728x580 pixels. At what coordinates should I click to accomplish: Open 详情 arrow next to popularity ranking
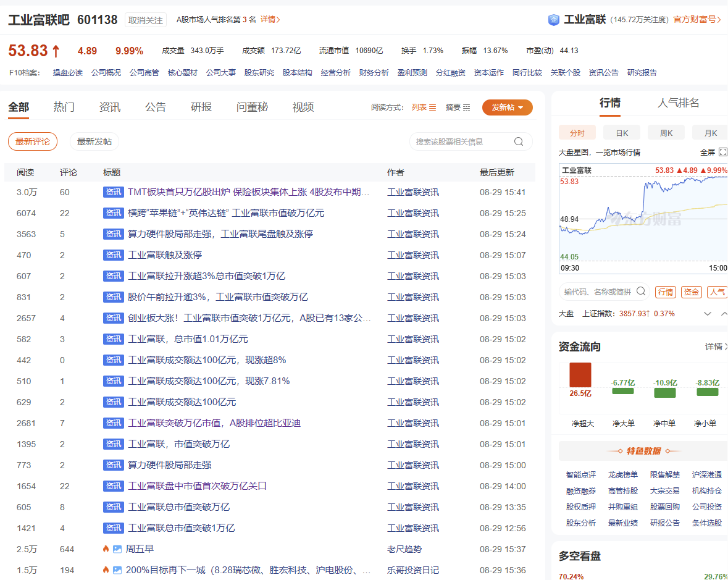click(270, 20)
